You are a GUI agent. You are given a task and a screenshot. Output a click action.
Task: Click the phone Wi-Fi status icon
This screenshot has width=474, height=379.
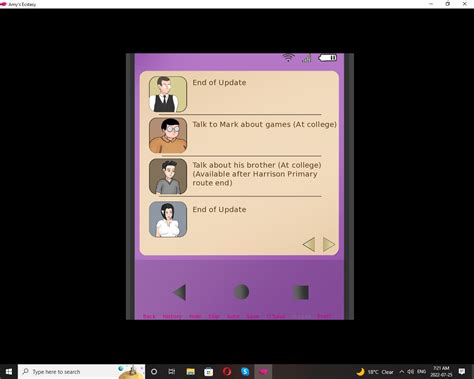pos(288,58)
